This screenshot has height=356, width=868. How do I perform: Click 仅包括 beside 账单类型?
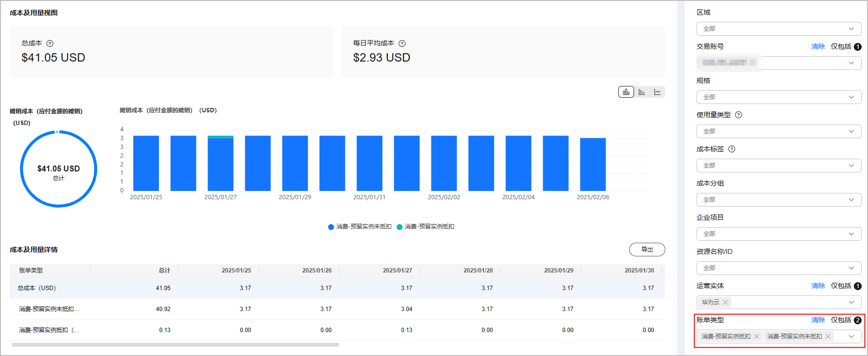point(841,320)
